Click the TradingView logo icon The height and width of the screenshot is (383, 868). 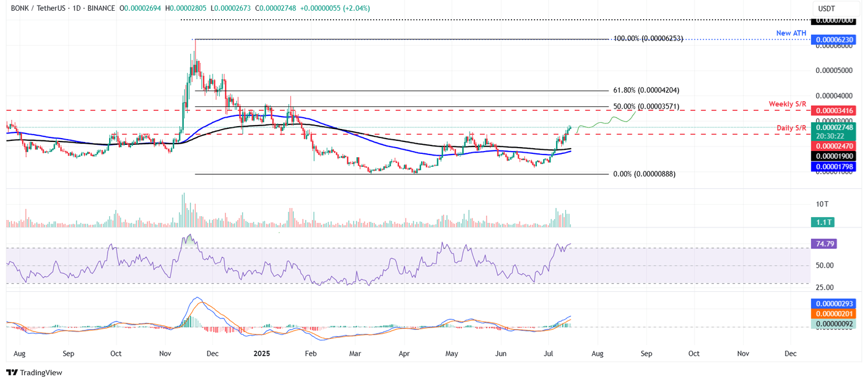pos(11,373)
